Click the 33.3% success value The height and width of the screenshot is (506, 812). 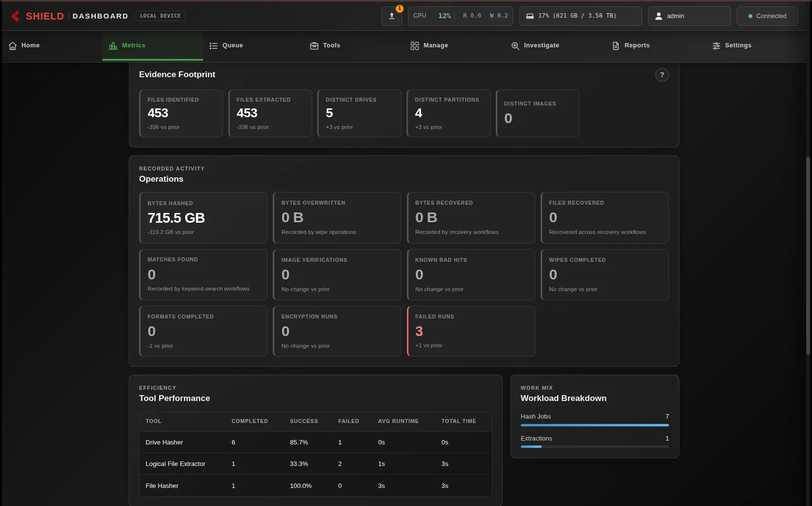coord(299,464)
